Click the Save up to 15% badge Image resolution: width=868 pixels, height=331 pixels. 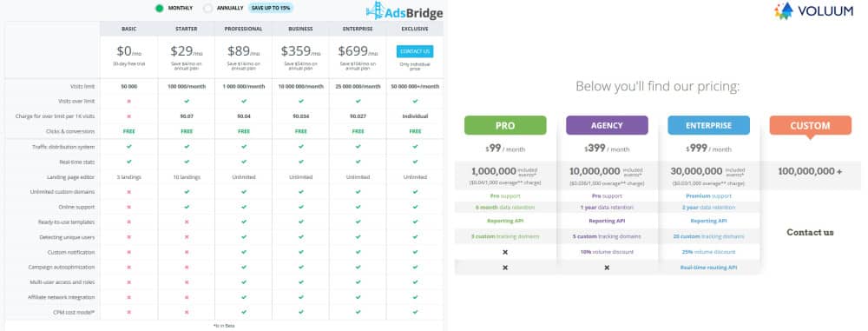point(271,8)
